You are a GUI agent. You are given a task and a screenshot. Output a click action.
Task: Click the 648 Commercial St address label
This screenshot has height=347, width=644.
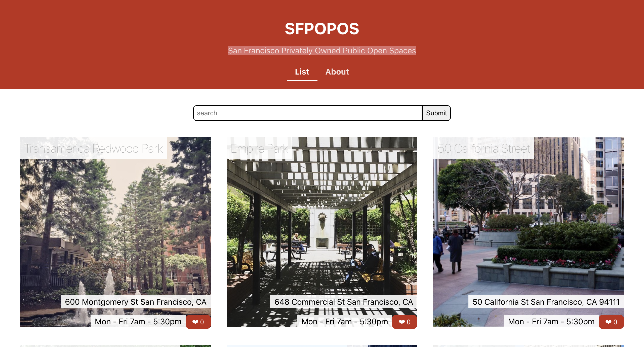tap(344, 302)
